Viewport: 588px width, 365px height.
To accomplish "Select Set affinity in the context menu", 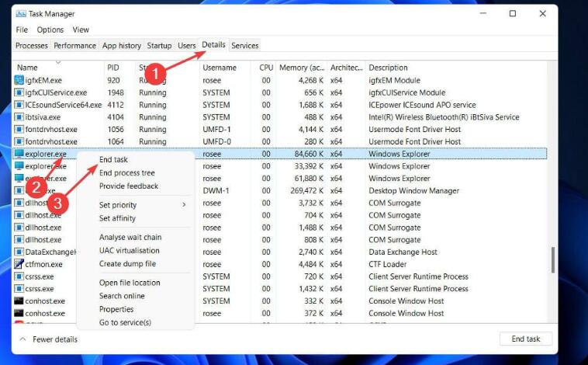I will 117,218.
